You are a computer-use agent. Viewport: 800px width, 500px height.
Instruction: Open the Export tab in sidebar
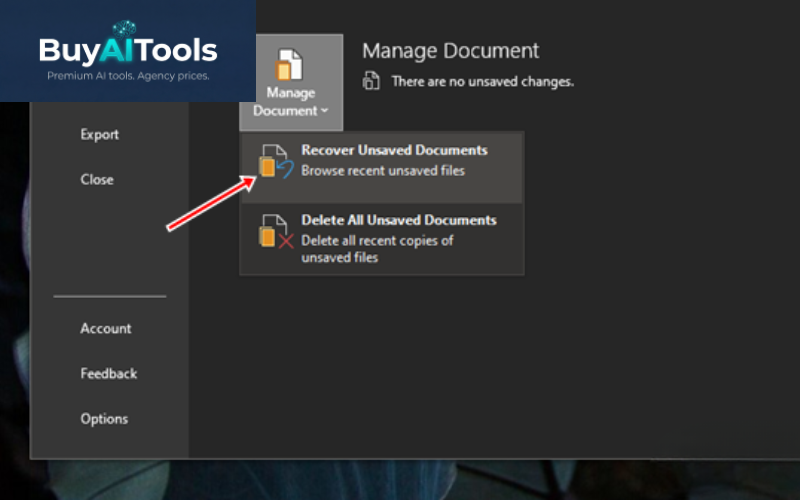point(99,135)
